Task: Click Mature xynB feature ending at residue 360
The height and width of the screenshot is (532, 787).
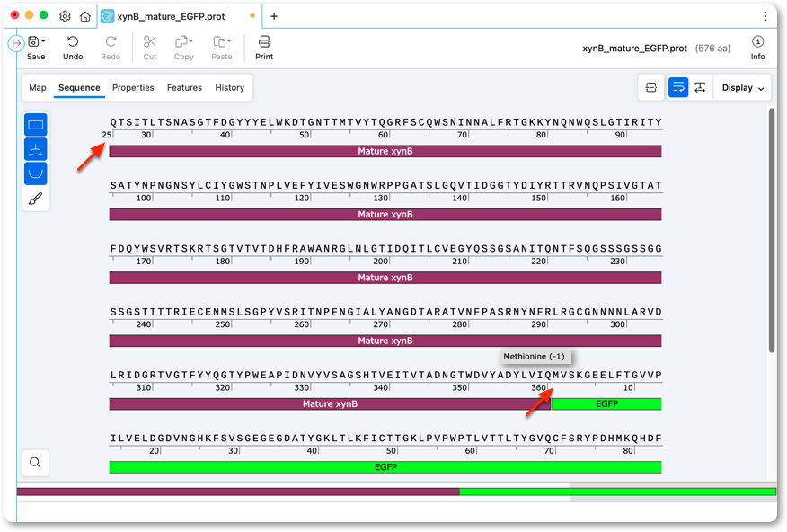Action: point(330,404)
